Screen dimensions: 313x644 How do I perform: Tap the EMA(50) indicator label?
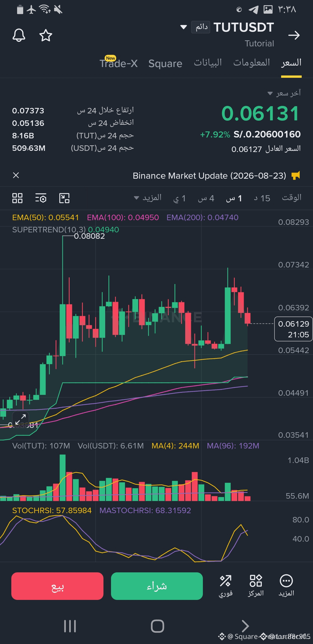coord(46,218)
